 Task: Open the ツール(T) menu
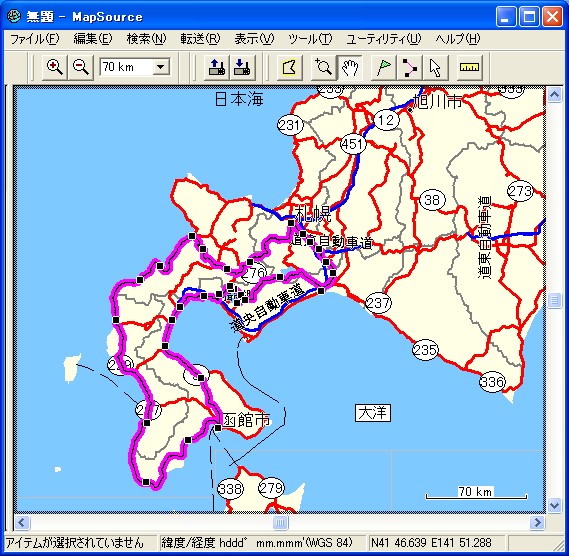coord(310,39)
